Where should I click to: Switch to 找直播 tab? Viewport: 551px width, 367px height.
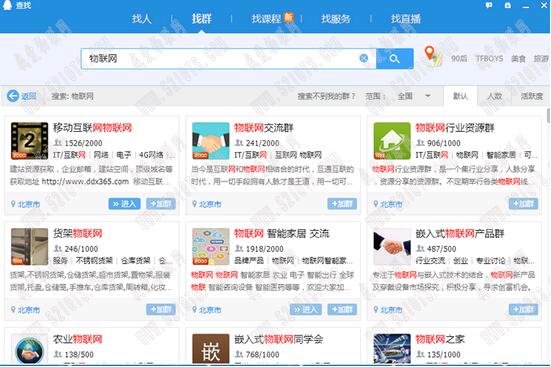tap(406, 19)
